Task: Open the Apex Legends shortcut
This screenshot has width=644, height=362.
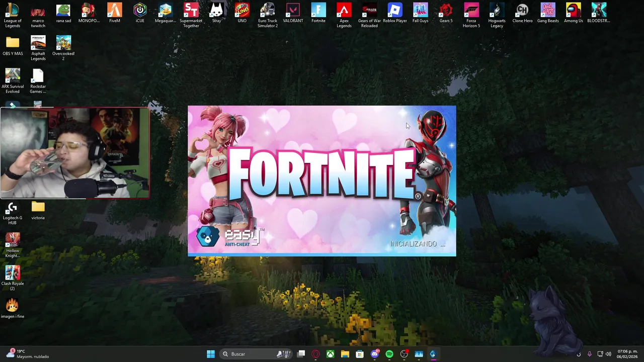Action: tap(344, 15)
